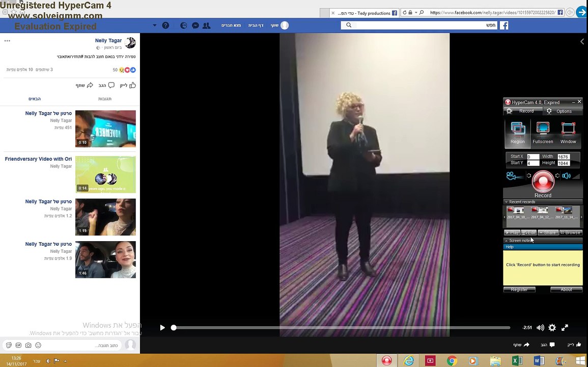The image size is (588, 367).
Task: Start recording with the red Record button
Action: pos(543,181)
